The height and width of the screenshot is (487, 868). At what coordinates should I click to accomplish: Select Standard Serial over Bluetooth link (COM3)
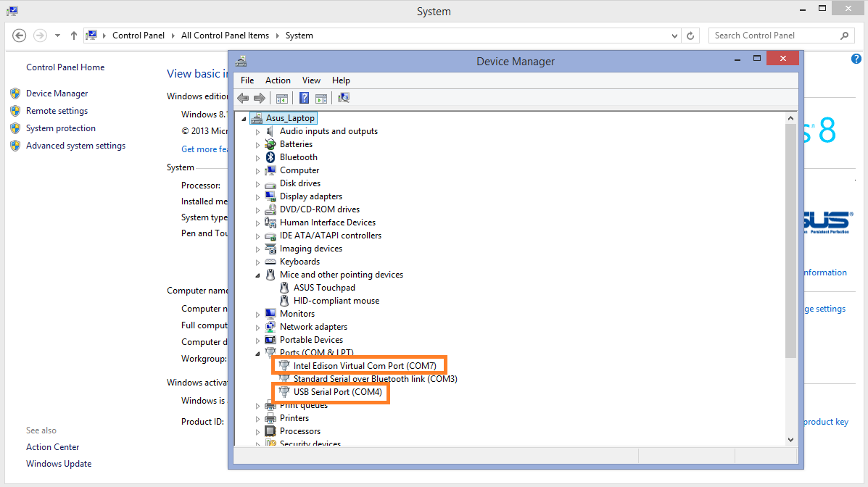376,379
